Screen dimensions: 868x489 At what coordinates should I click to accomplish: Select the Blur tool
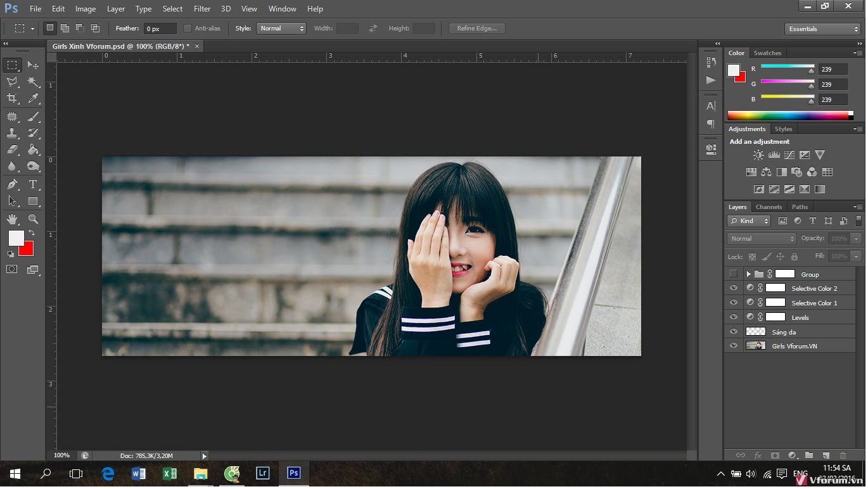[x=12, y=166]
